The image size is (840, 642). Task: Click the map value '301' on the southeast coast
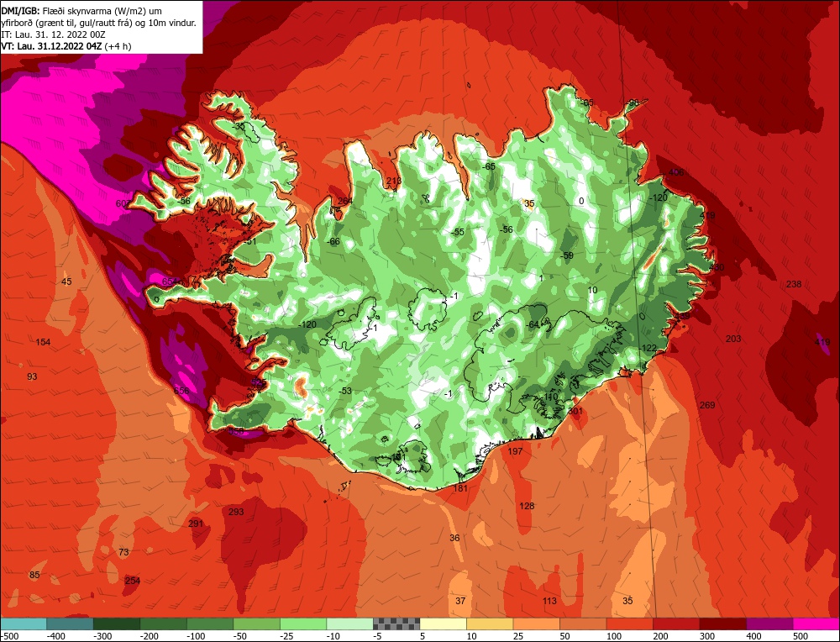pyautogui.click(x=575, y=411)
